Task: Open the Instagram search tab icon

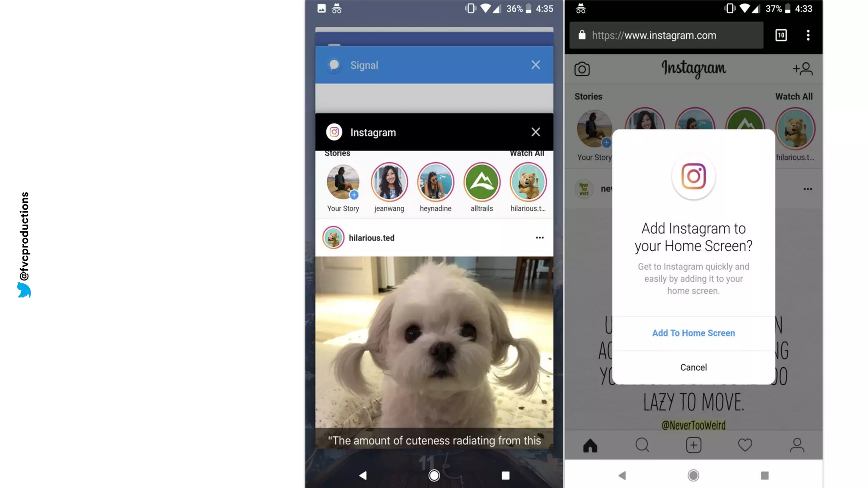Action: coord(642,445)
